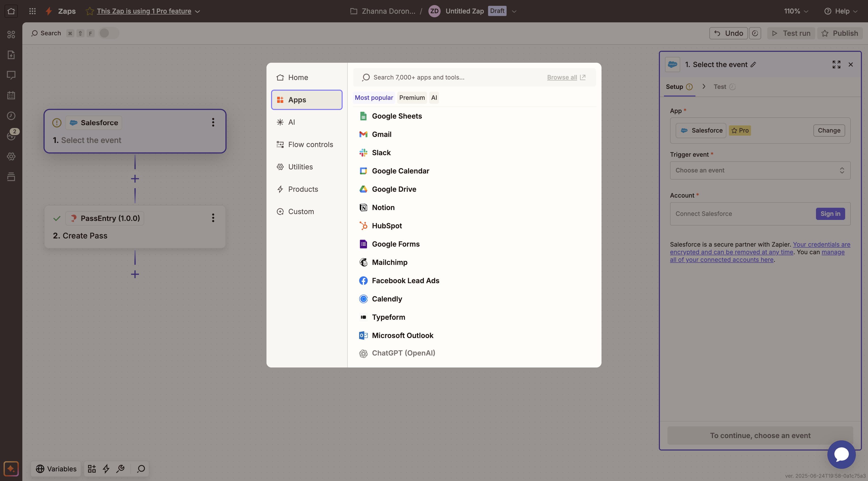This screenshot has width=868, height=481.
Task: Open the left sidebar history clock icon
Action: pos(11,116)
